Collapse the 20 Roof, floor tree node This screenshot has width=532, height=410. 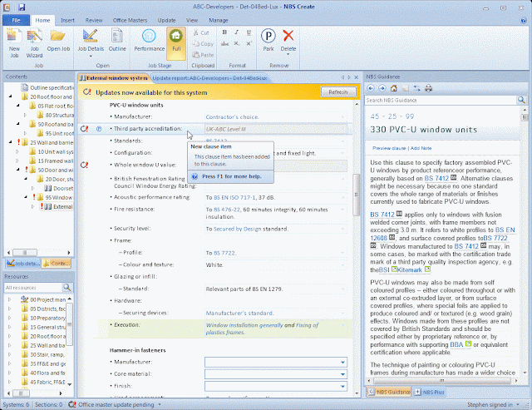(10, 96)
